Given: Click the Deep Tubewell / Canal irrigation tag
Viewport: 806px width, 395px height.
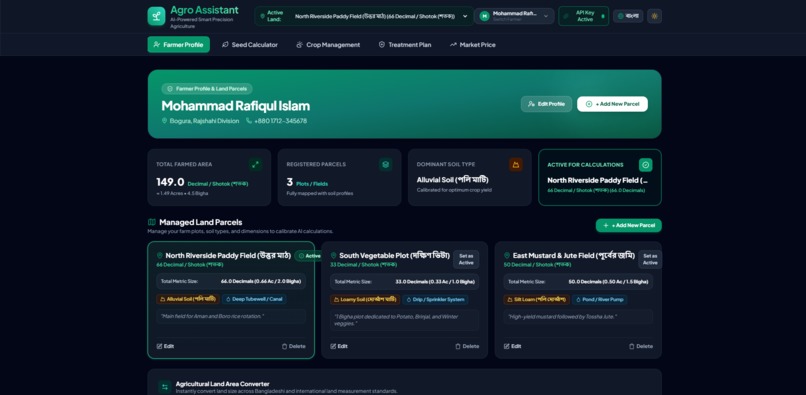Looking at the screenshot, I should (x=254, y=299).
